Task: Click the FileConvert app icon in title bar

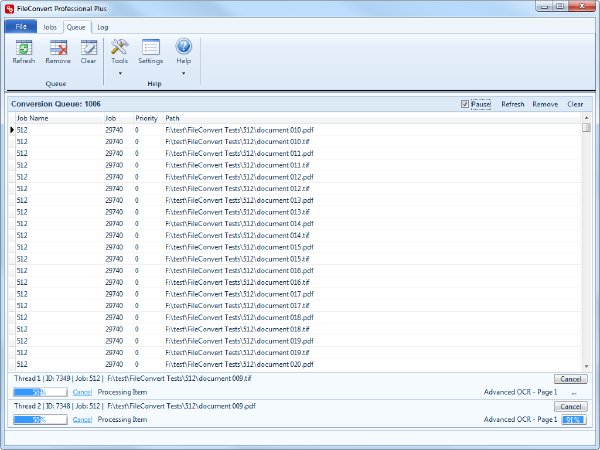Action: pyautogui.click(x=10, y=8)
